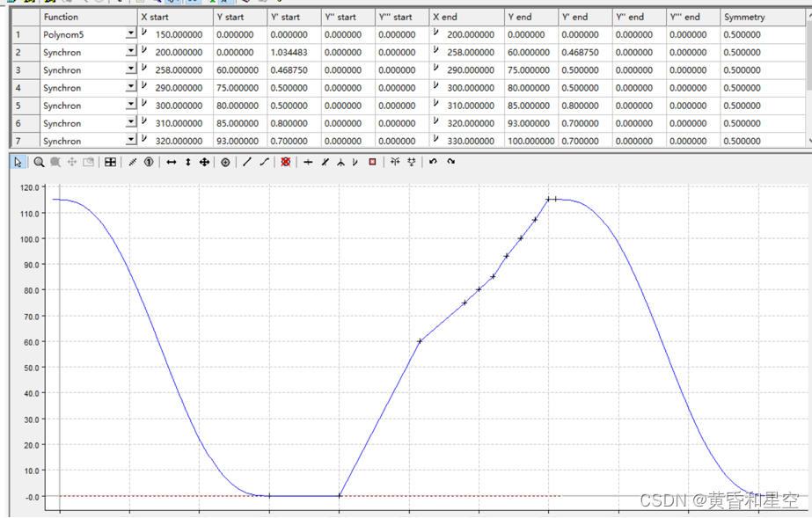Open Function dropdown for row 5
Viewport: 812px width, 518px height.
130,105
